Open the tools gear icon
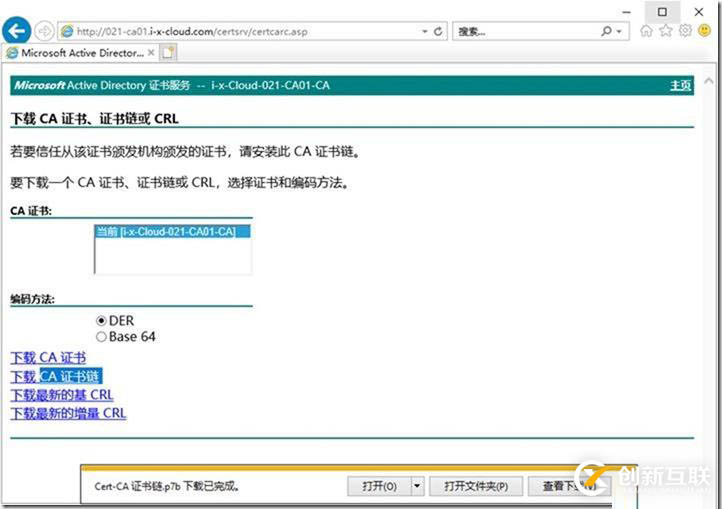This screenshot has width=722, height=509. (x=685, y=31)
